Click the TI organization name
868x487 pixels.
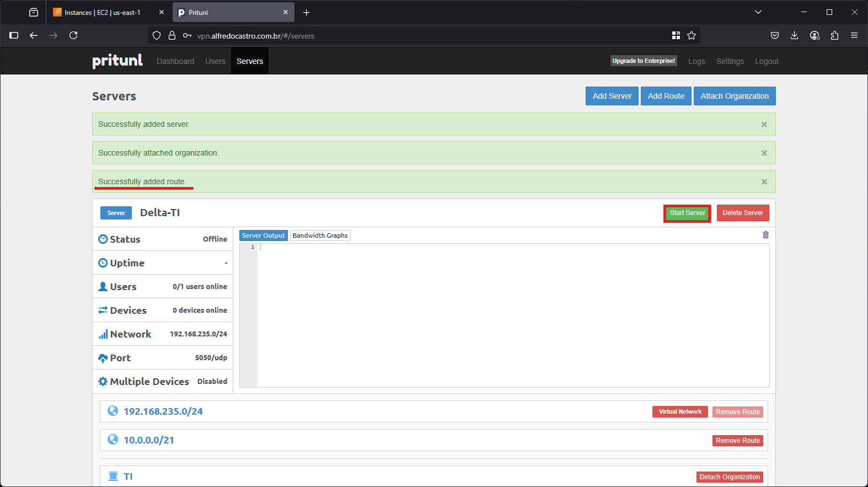click(x=128, y=477)
